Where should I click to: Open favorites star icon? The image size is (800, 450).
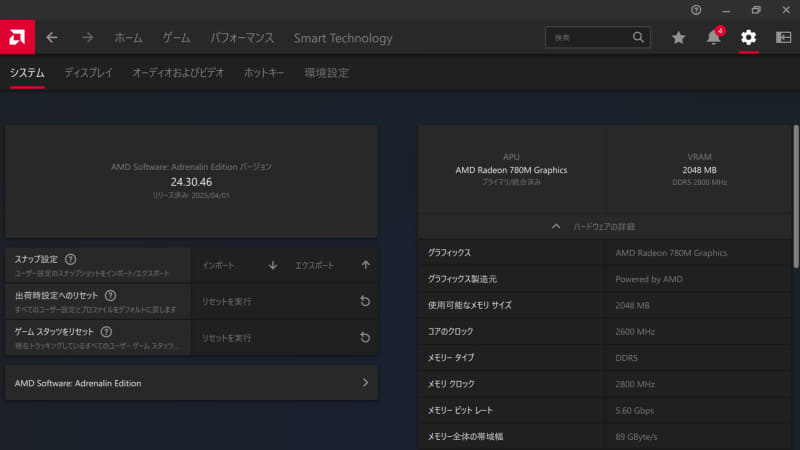click(679, 38)
